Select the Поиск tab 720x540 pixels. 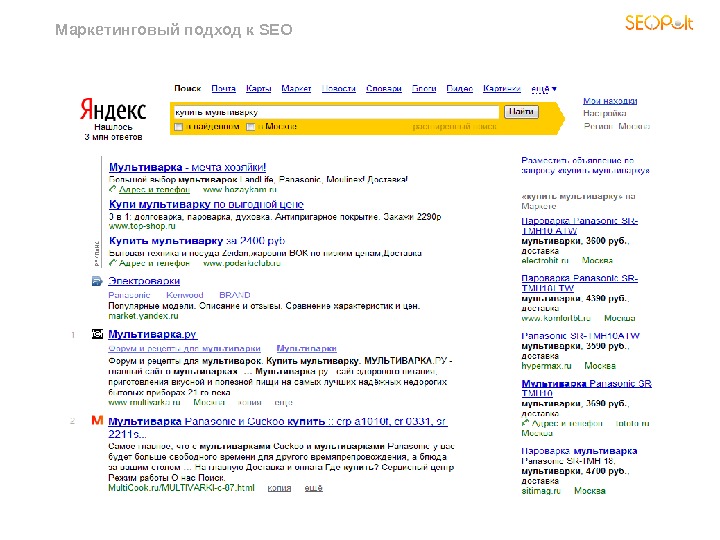188,89
